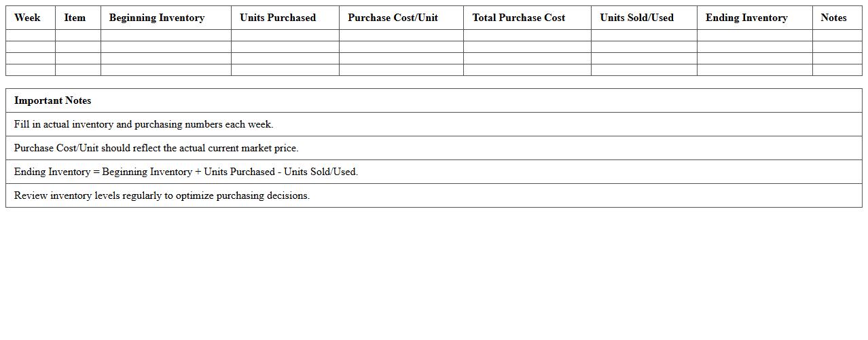This screenshot has width=868, height=340.
Task: Click the last empty cell under Ending Inventory
Action: tap(755, 70)
